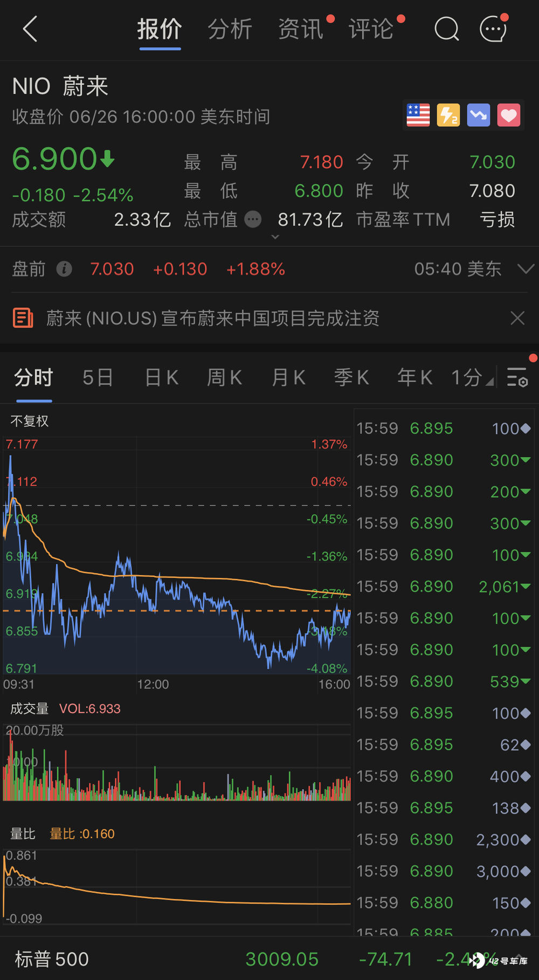
Task: Tap the 量比 indicator label
Action: pyautogui.click(x=23, y=834)
